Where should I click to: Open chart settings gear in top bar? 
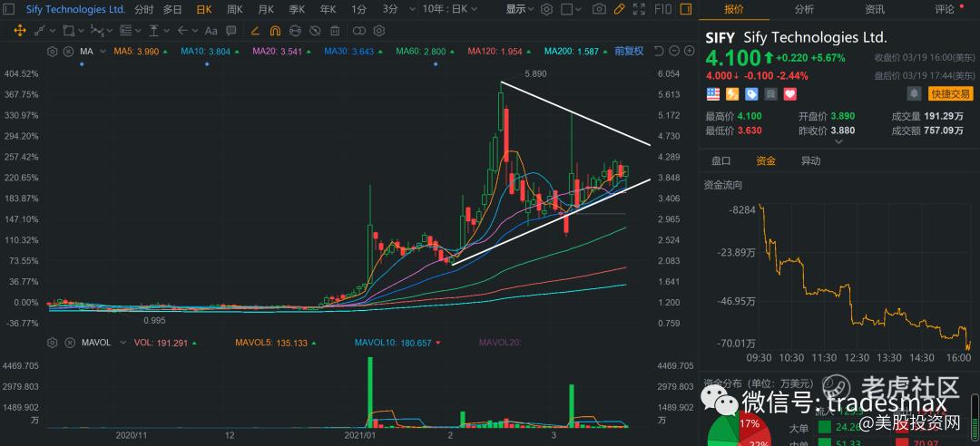[x=546, y=9]
